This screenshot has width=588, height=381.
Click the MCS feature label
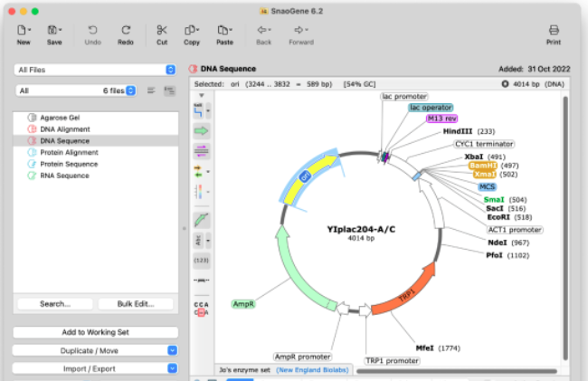coord(487,186)
